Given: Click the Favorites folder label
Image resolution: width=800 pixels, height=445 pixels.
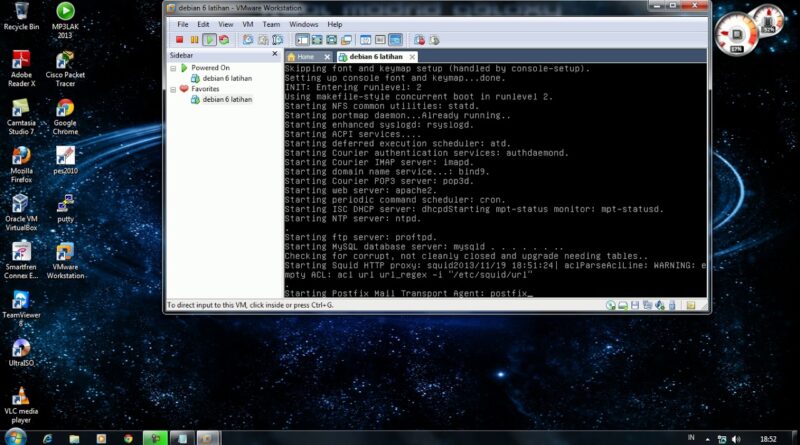Looking at the screenshot, I should (205, 89).
